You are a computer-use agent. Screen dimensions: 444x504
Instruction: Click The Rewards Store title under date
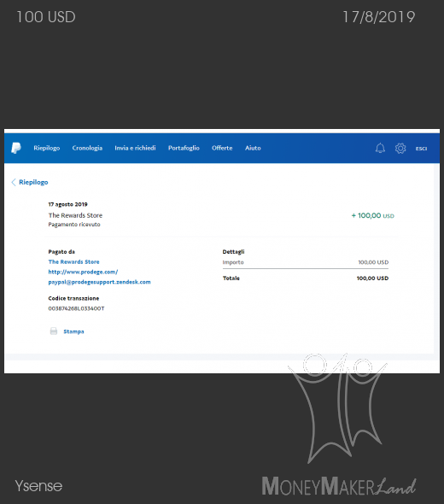pyautogui.click(x=75, y=215)
